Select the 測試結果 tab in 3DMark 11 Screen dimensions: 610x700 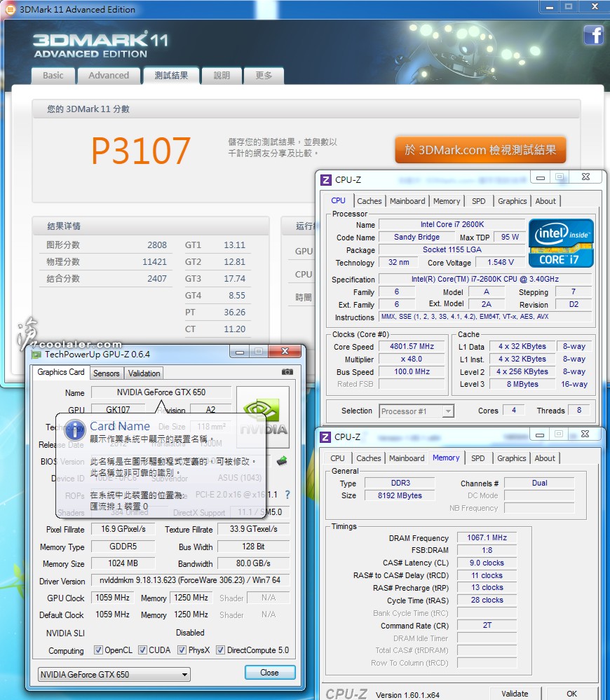click(172, 76)
